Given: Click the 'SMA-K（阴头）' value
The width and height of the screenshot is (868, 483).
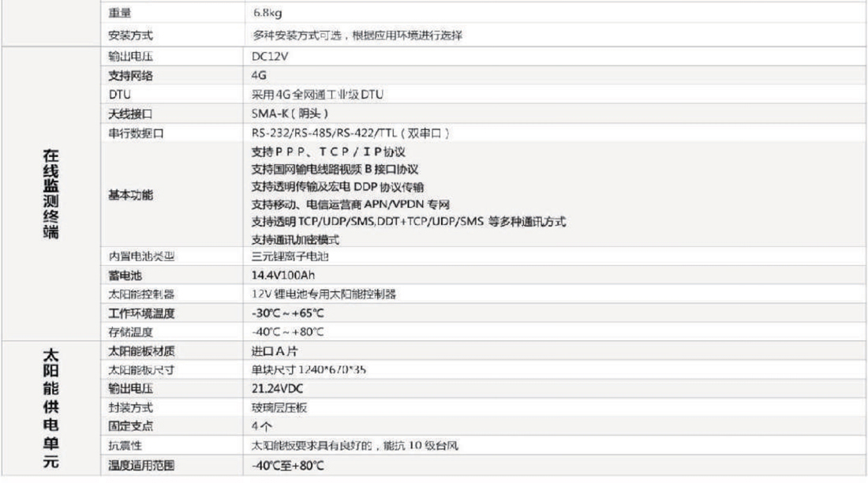Looking at the screenshot, I should pyautogui.click(x=290, y=114).
